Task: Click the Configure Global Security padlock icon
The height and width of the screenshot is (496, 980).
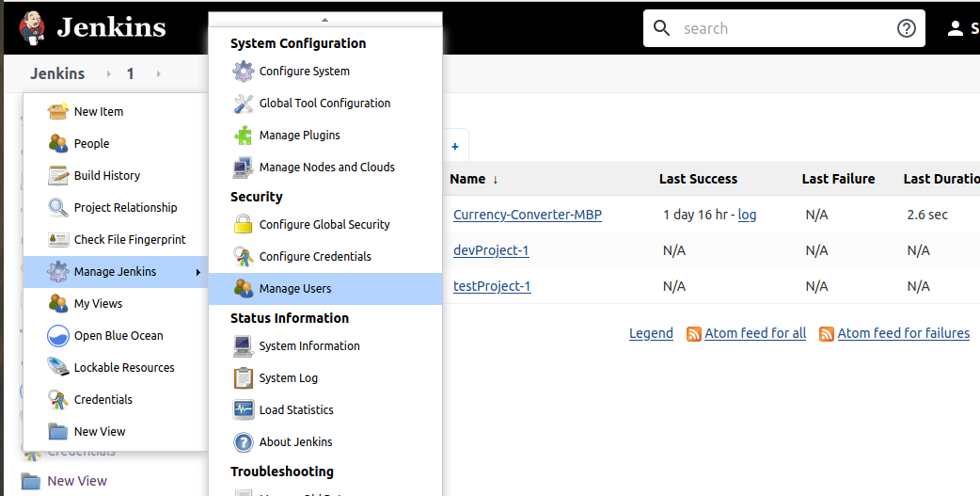Action: point(244,225)
